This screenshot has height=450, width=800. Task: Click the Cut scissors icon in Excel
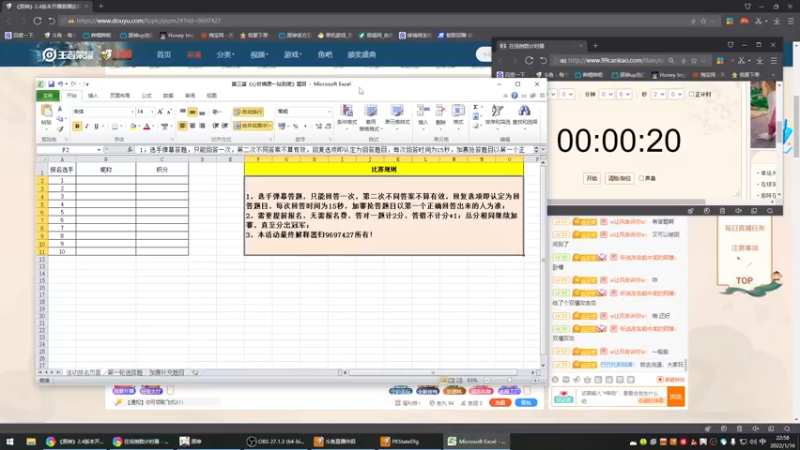click(60, 109)
